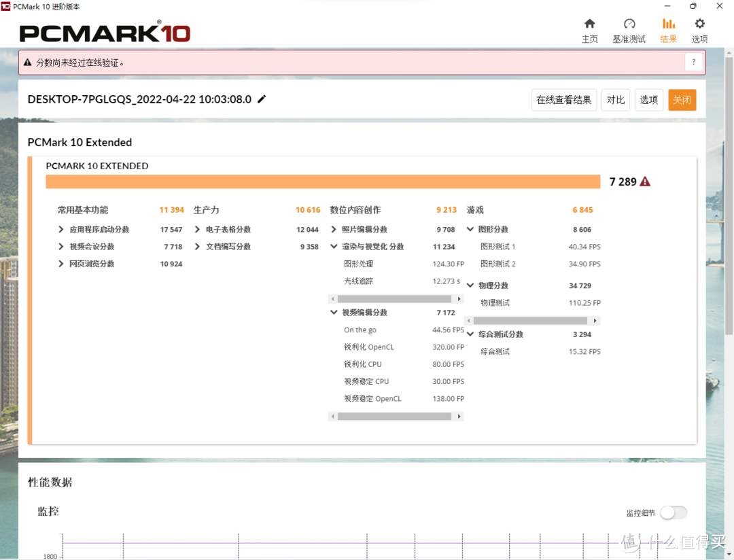Click the question mark help button in warning banner

click(694, 63)
